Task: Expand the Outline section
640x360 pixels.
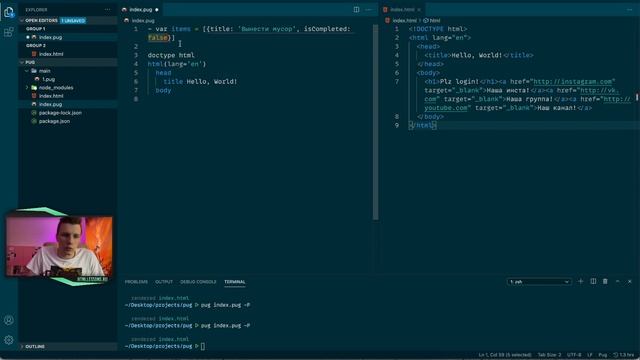Action: coord(68,347)
